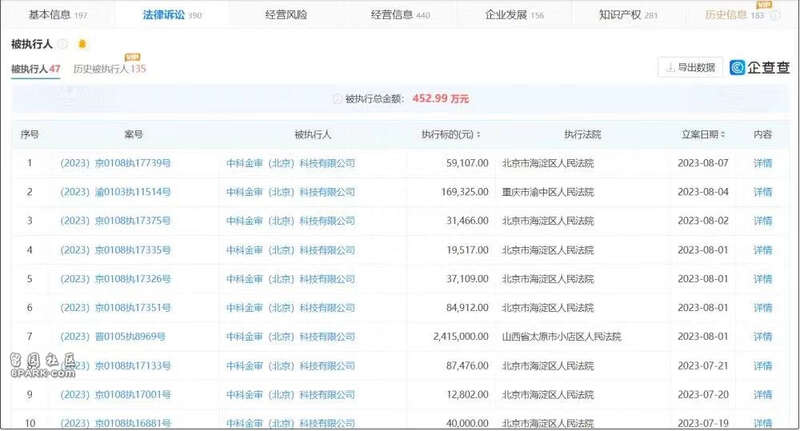Open the 历史信息 VIP tab

click(735, 15)
